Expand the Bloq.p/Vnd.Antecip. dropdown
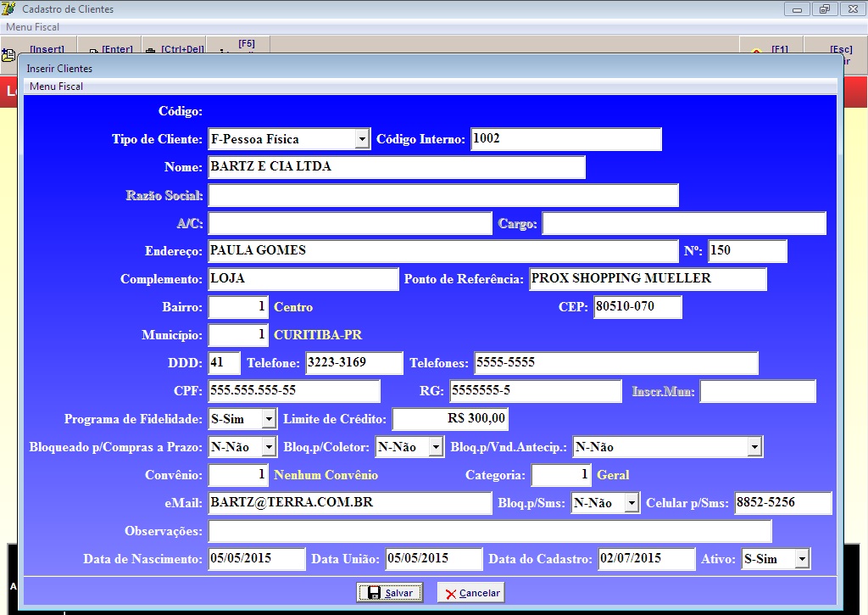 tap(754, 447)
